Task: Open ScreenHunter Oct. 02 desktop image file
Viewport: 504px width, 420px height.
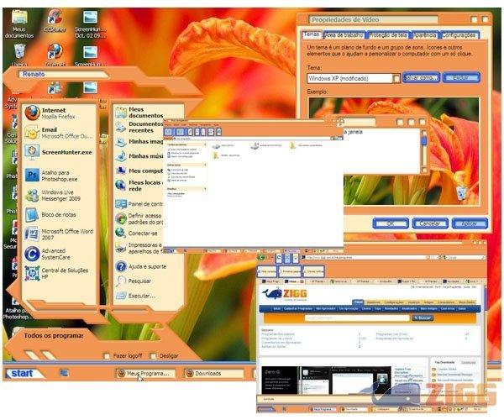Action: click(91, 24)
